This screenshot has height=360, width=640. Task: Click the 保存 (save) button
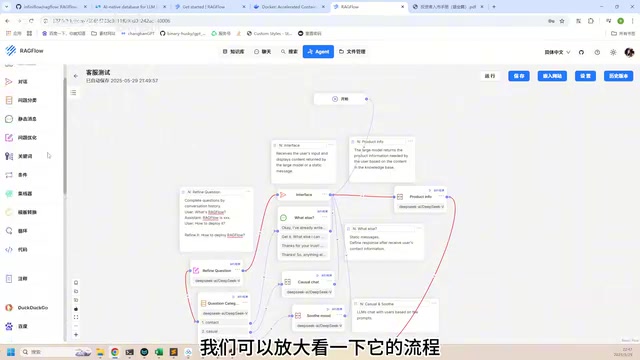click(x=519, y=76)
